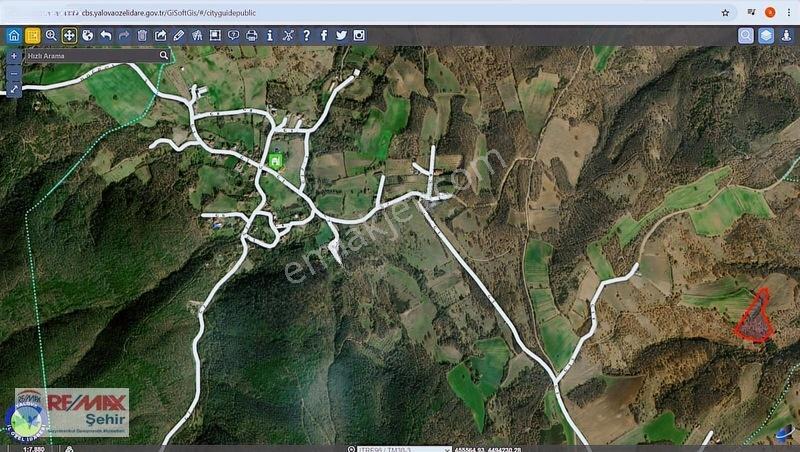The image size is (800, 452).
Task: Open browser profile avatar
Action: point(770,13)
